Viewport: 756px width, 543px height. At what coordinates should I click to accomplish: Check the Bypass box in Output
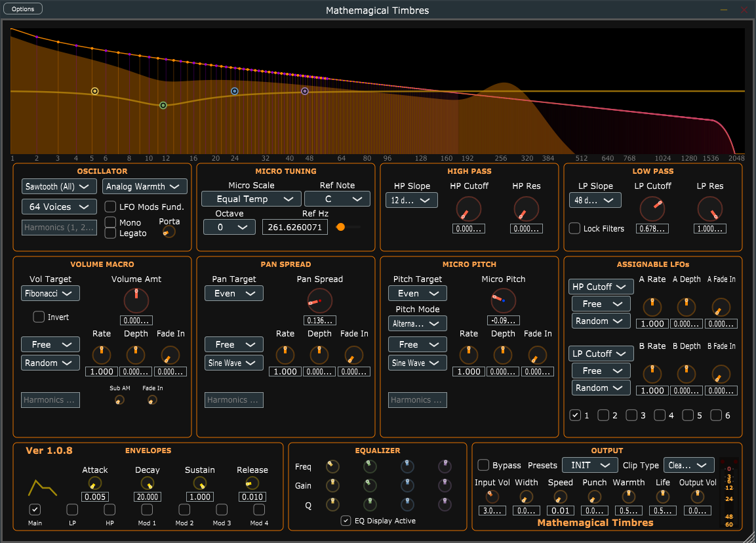click(x=483, y=465)
